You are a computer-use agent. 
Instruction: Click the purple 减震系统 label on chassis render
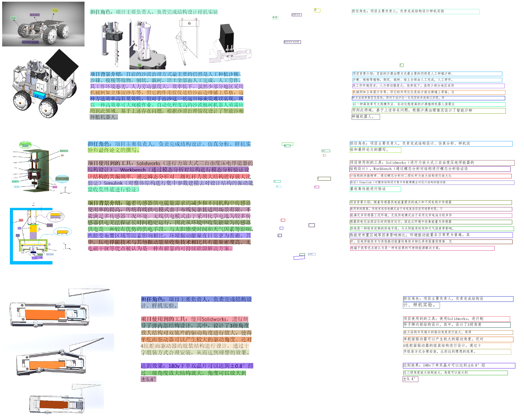coord(35,15)
